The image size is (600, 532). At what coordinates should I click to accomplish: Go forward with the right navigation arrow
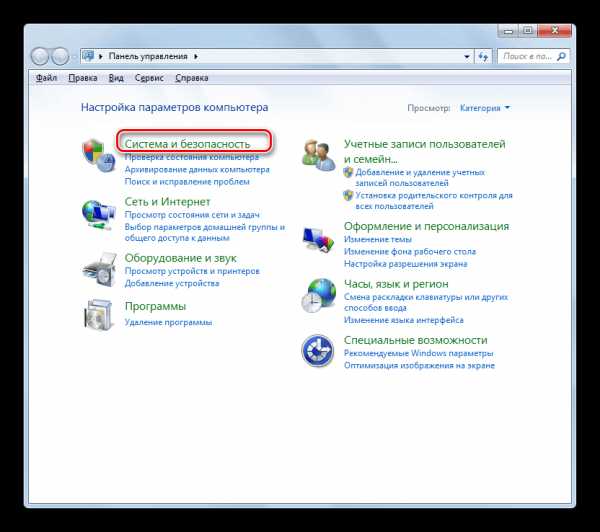pyautogui.click(x=60, y=57)
